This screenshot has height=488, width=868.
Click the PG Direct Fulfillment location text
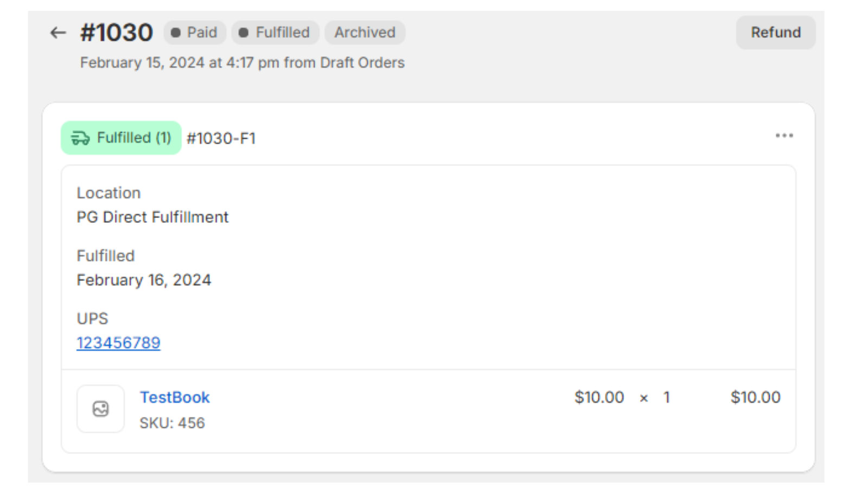152,217
